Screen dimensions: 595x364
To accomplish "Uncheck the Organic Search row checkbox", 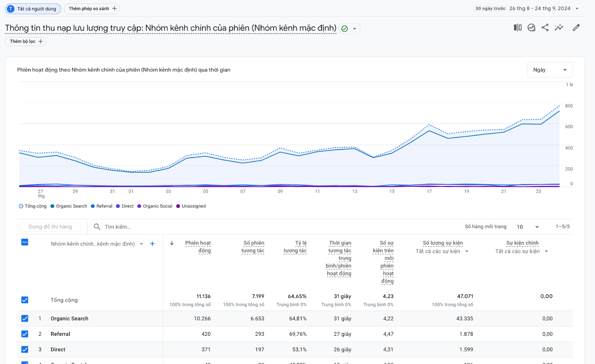I will (x=25, y=318).
